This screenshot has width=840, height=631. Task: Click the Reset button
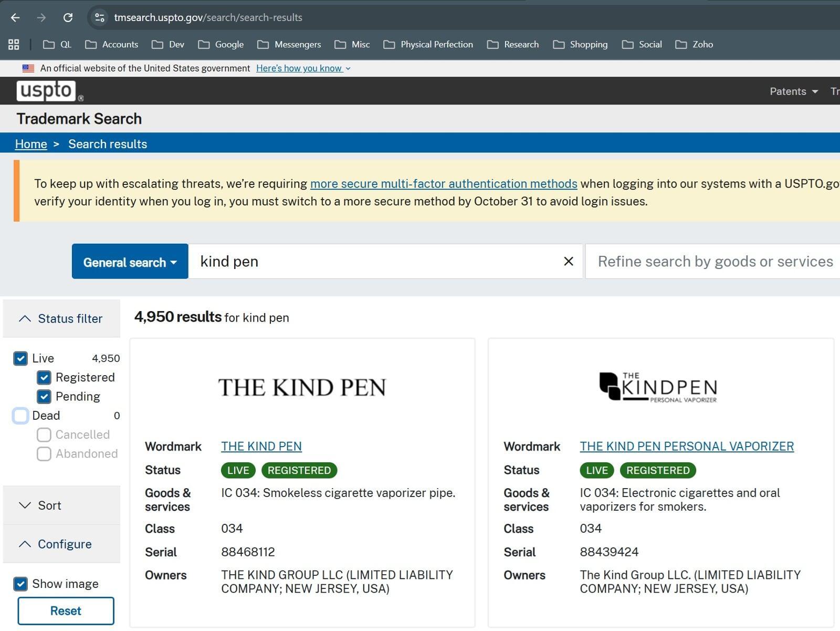tap(66, 611)
